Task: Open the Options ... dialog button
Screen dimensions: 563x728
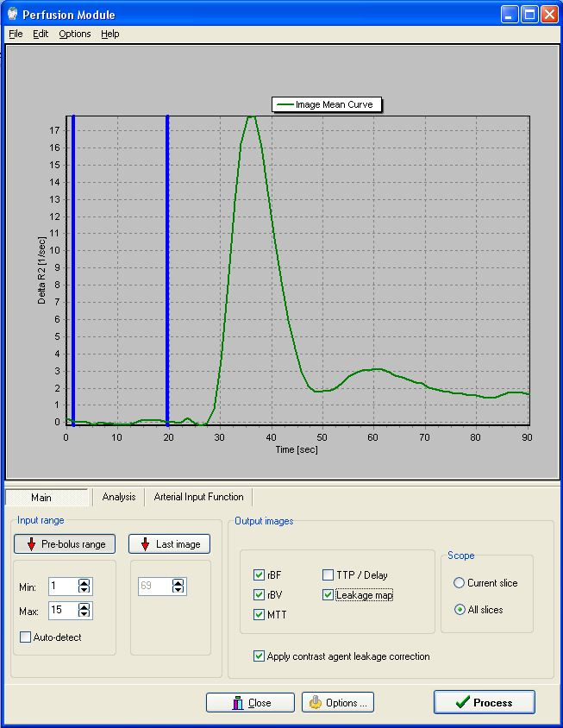Action: click(338, 702)
